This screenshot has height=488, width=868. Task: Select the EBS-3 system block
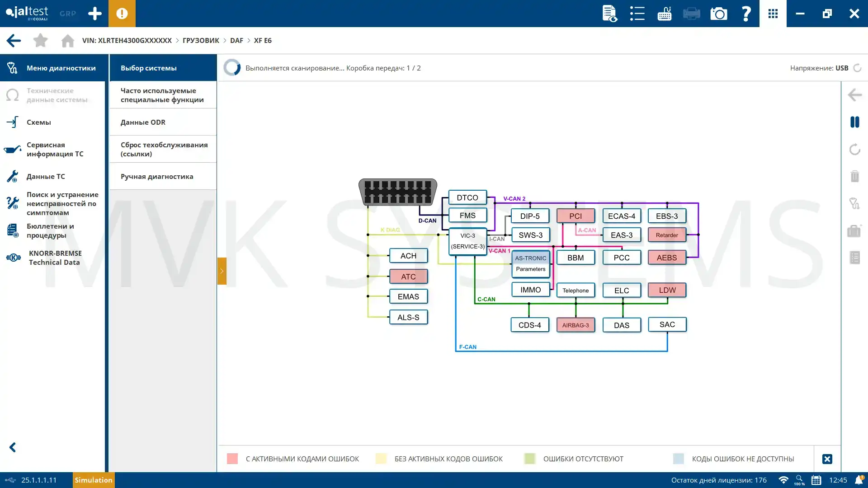tap(667, 216)
